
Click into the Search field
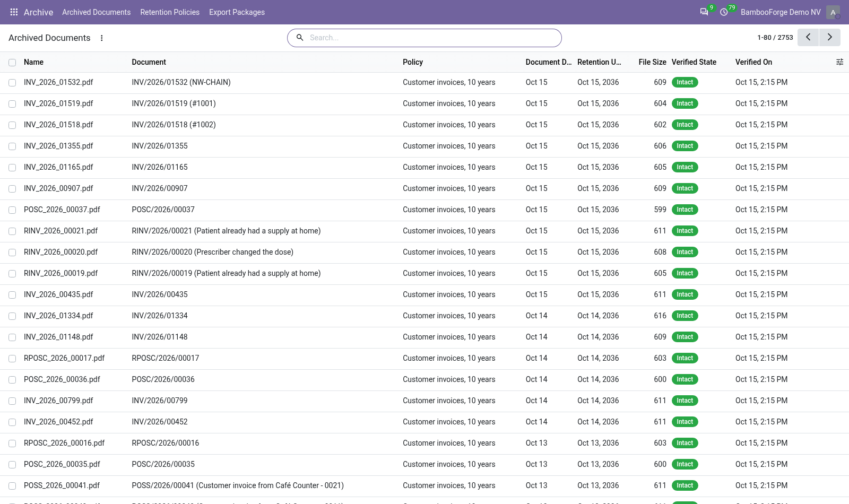tap(432, 38)
